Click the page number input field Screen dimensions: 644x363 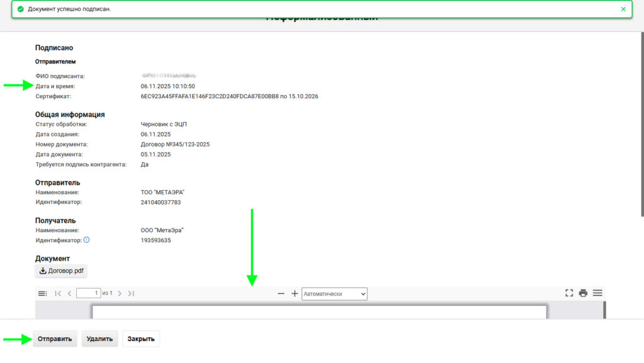click(88, 293)
